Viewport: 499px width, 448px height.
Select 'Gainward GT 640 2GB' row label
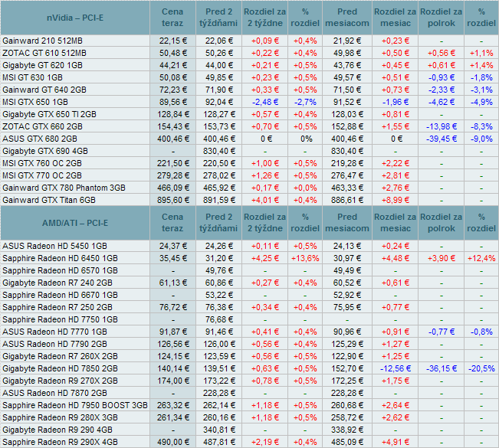(x=44, y=90)
